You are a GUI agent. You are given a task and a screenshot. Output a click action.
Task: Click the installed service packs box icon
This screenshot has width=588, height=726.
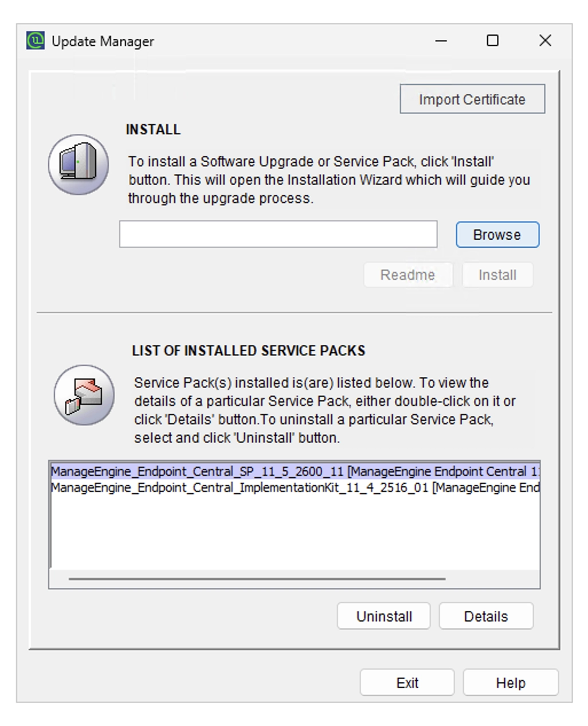tap(84, 395)
